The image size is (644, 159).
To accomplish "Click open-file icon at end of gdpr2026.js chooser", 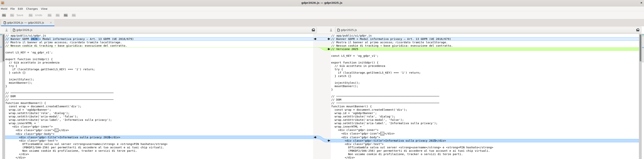I will point(313,30).
